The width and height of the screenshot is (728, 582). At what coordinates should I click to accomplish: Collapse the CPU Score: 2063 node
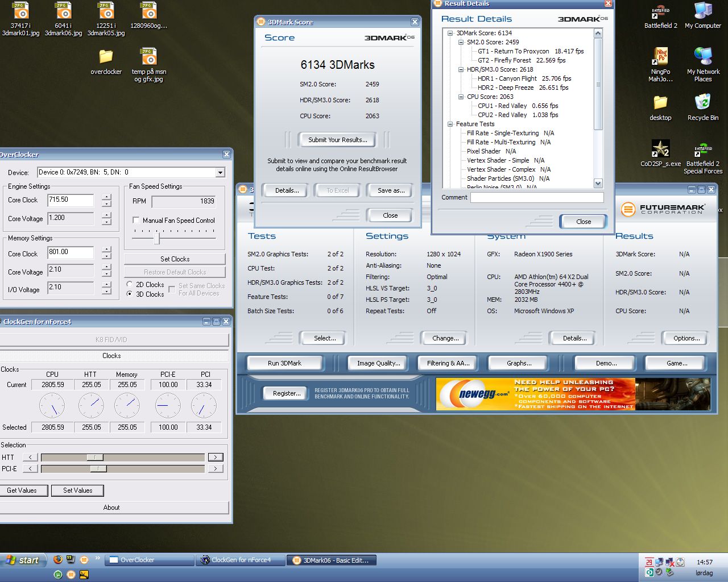pyautogui.click(x=461, y=97)
